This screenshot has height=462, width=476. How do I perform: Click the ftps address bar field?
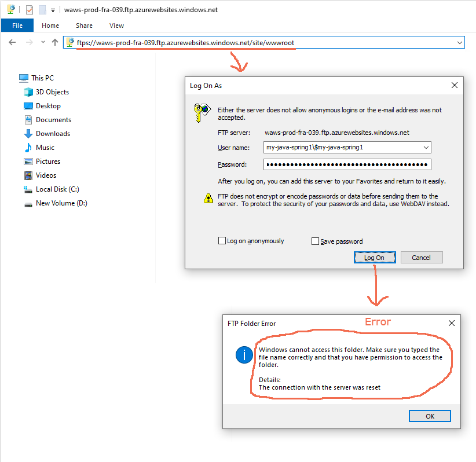[264, 42]
